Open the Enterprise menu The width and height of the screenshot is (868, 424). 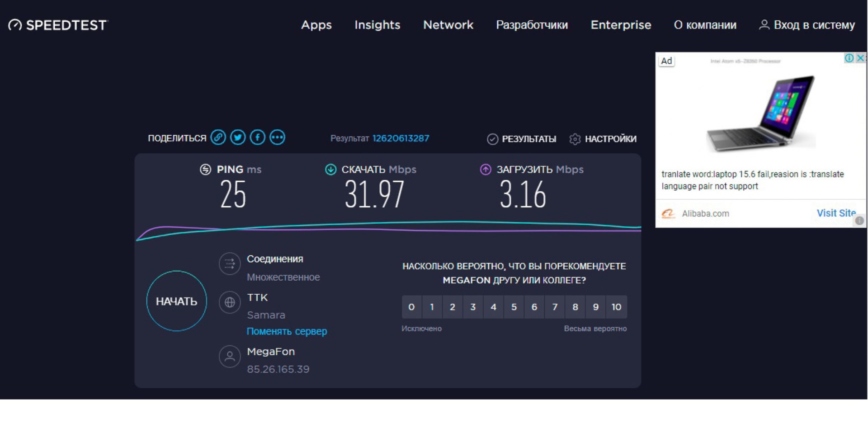coord(621,25)
